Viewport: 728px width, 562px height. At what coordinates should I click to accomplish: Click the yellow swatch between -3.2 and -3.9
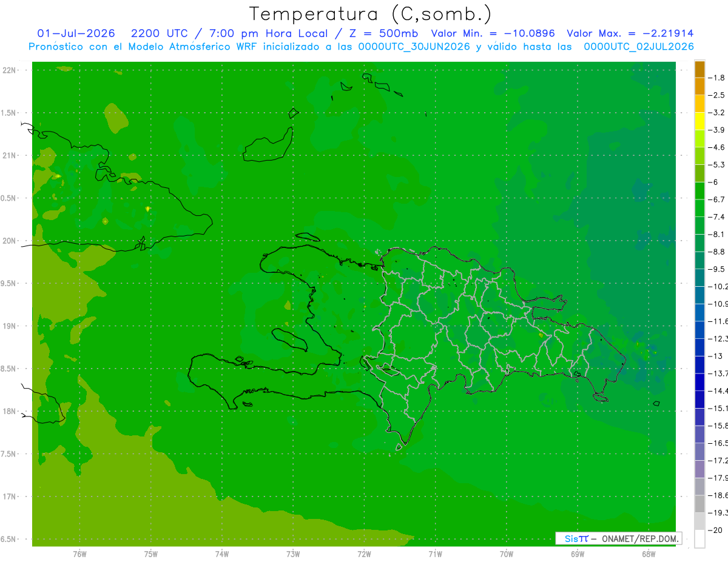tap(699, 121)
